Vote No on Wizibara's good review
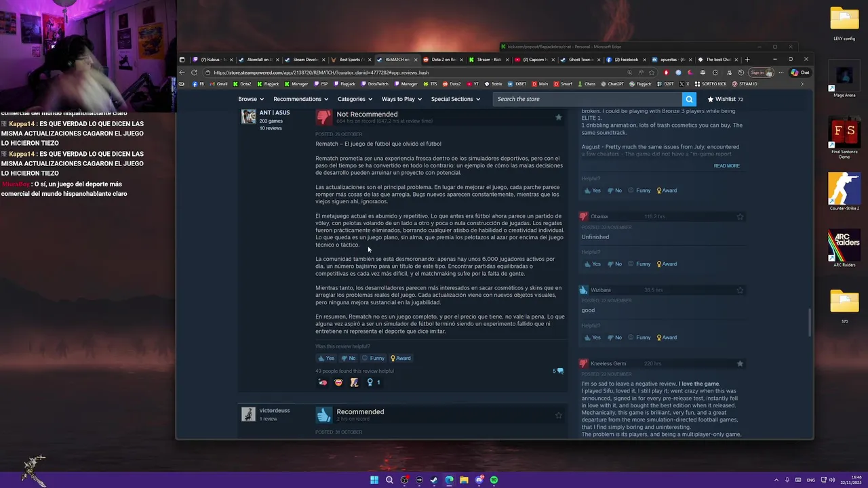868x488 pixels. pos(614,337)
